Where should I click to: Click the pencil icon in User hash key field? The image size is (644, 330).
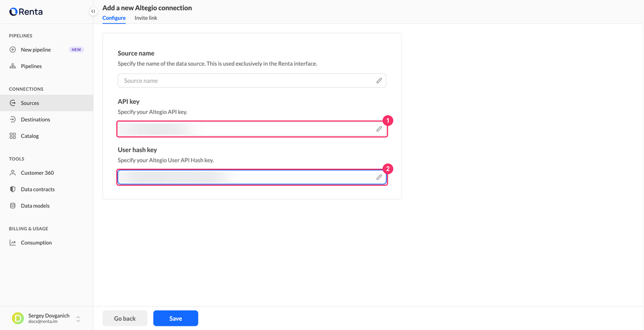pyautogui.click(x=379, y=177)
